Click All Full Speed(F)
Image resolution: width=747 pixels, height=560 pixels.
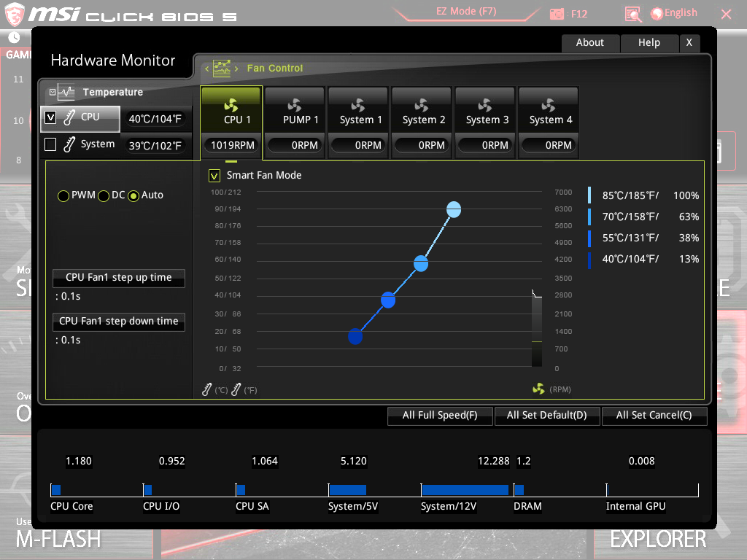click(440, 415)
